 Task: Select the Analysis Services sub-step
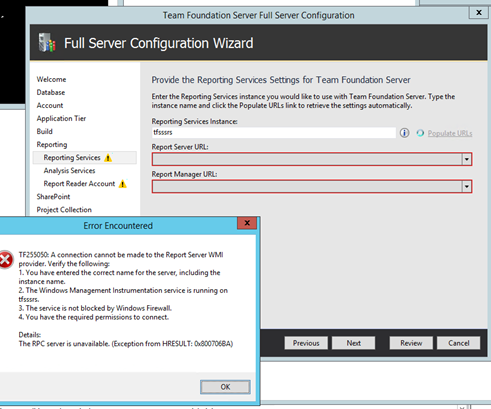69,171
